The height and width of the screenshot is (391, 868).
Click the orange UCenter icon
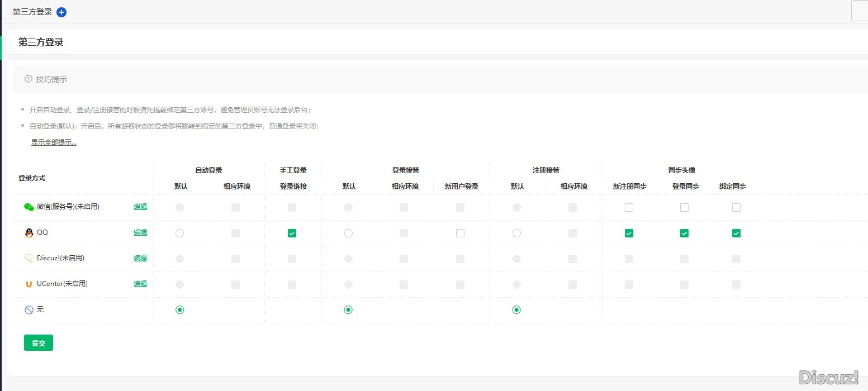click(x=29, y=284)
